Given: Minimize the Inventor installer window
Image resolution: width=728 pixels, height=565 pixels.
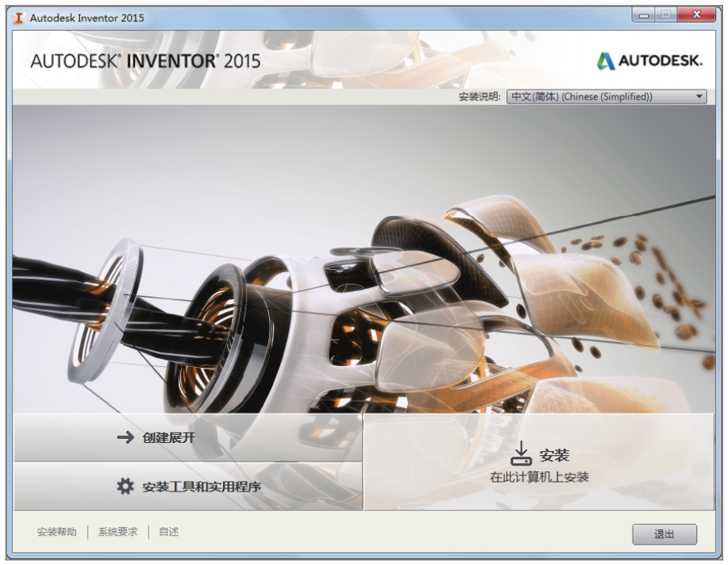Looking at the screenshot, I should click(x=646, y=16).
